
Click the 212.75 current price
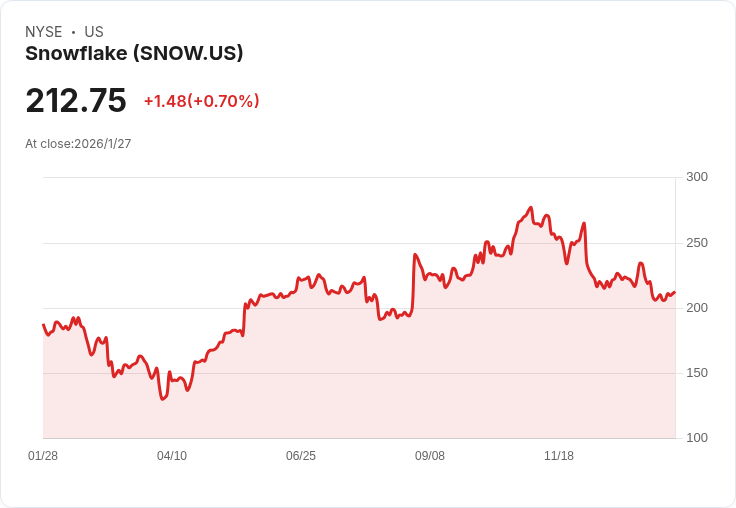(76, 101)
